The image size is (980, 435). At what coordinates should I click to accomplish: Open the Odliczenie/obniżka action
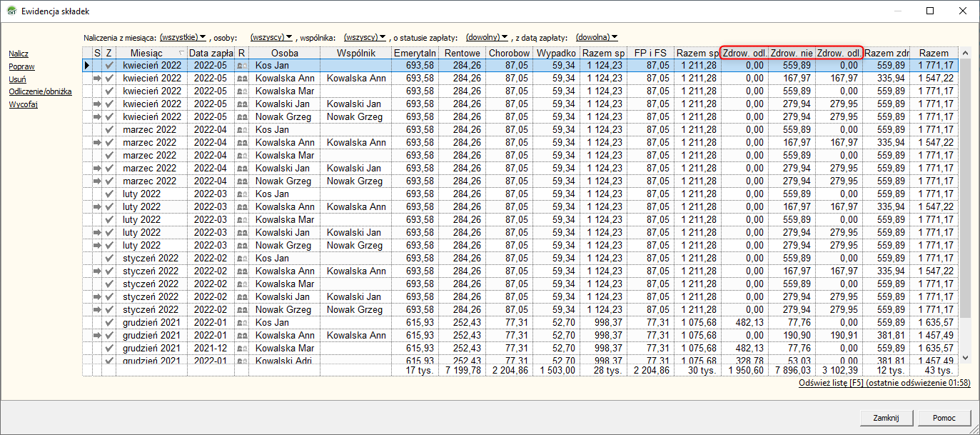pos(40,91)
